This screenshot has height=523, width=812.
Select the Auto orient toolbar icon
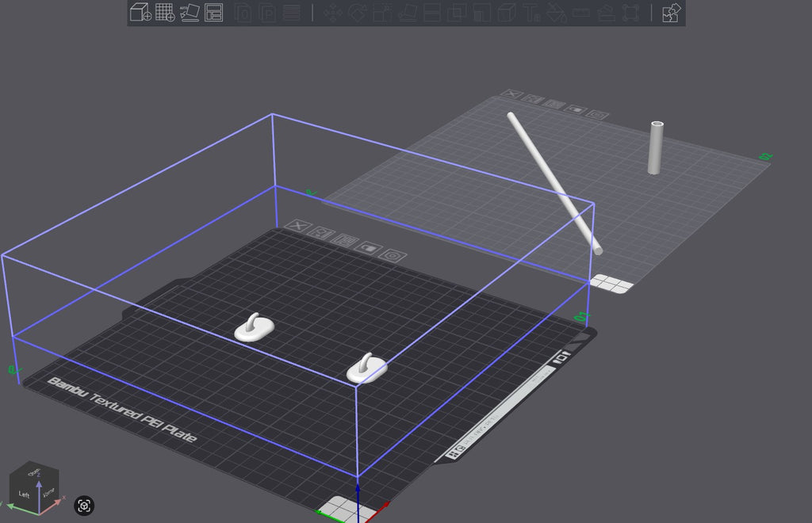(190, 13)
